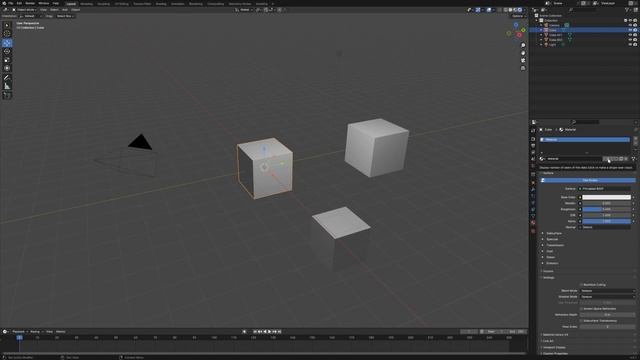Click the red X axis on navigation gizmo
The width and height of the screenshot is (640, 360).
pyautogui.click(x=519, y=35)
